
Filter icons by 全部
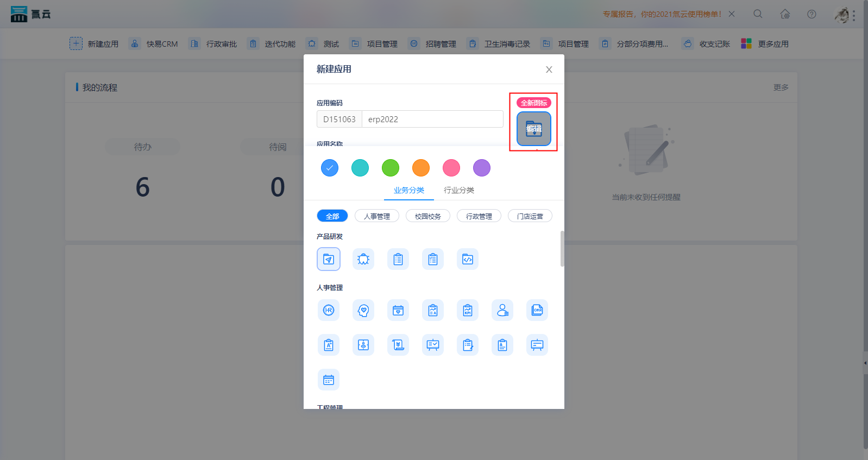(332, 216)
